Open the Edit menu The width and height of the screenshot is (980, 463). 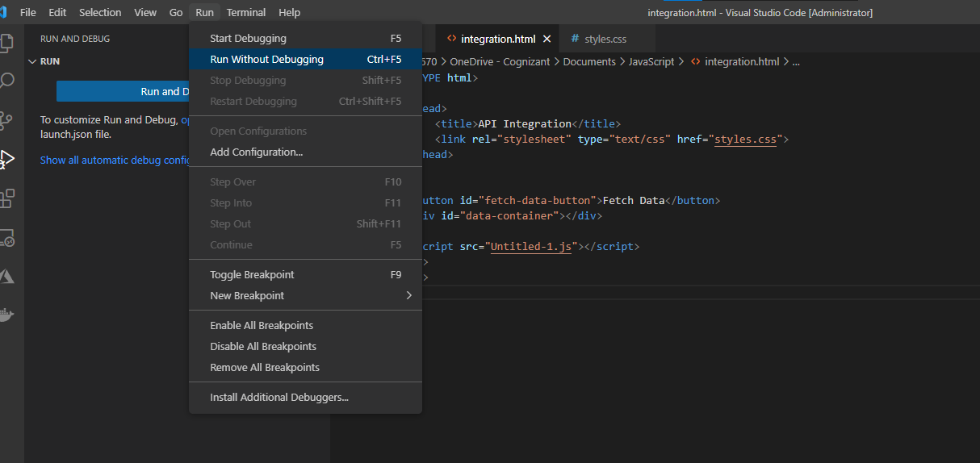pos(57,12)
